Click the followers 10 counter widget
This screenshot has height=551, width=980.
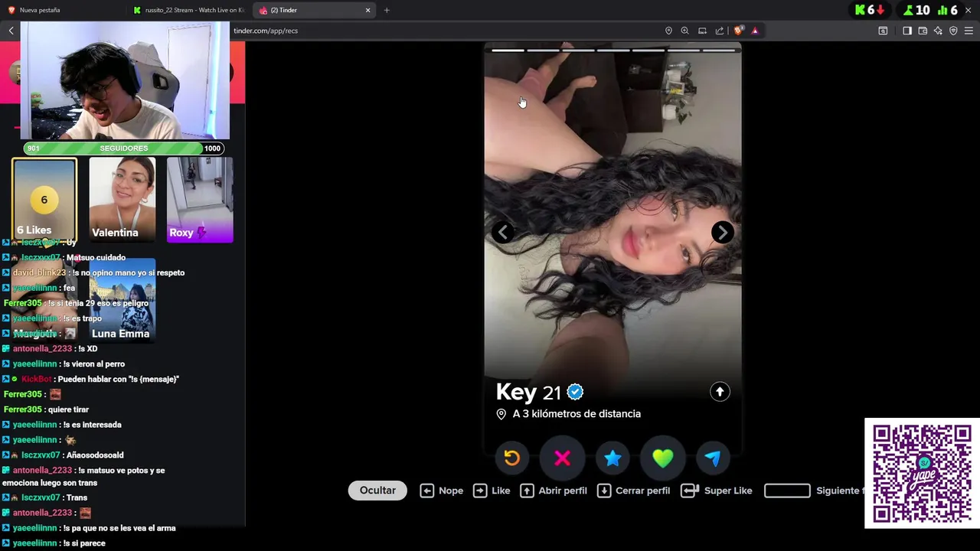click(916, 10)
